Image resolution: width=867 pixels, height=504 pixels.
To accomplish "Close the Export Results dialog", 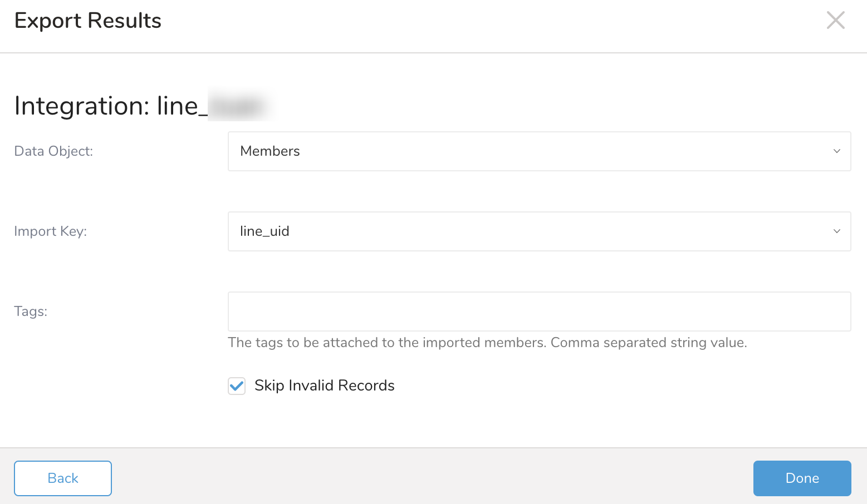I will coord(835,21).
